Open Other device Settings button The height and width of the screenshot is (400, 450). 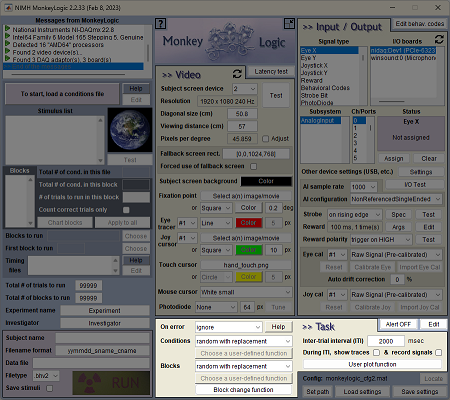tap(421, 172)
